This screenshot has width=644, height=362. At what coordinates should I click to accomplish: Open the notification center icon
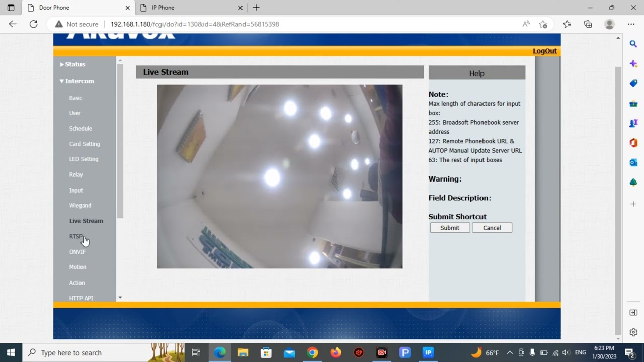[629, 352]
